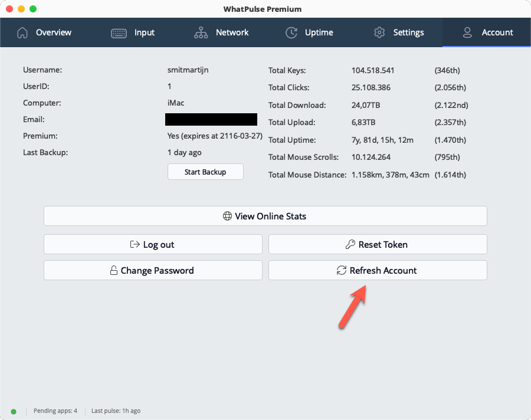Screen dimensions: 531x420
Task: Click the Uptime clock icon
Action: tap(291, 32)
